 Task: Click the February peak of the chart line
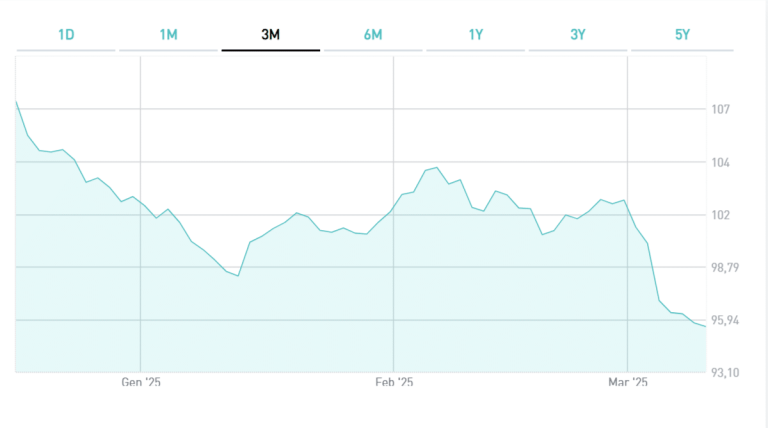(437, 168)
